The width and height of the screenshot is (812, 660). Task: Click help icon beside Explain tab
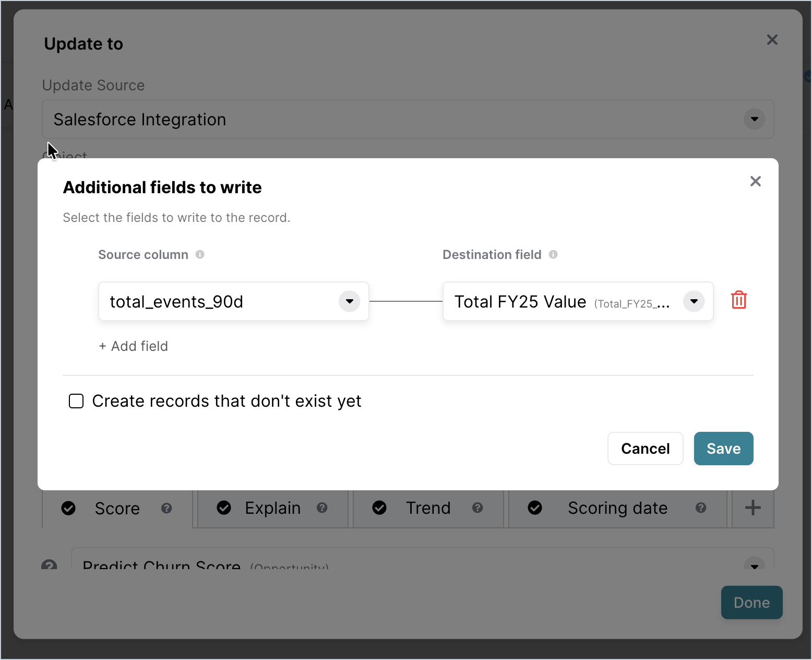point(322,508)
